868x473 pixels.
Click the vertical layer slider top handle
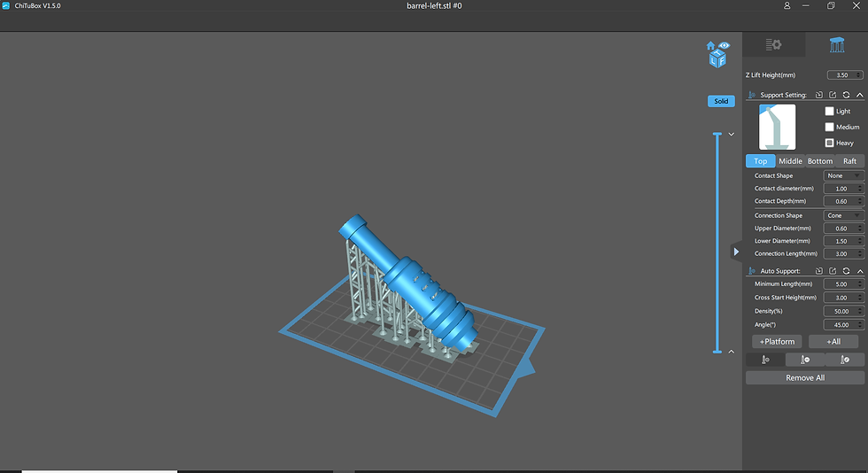(717, 134)
